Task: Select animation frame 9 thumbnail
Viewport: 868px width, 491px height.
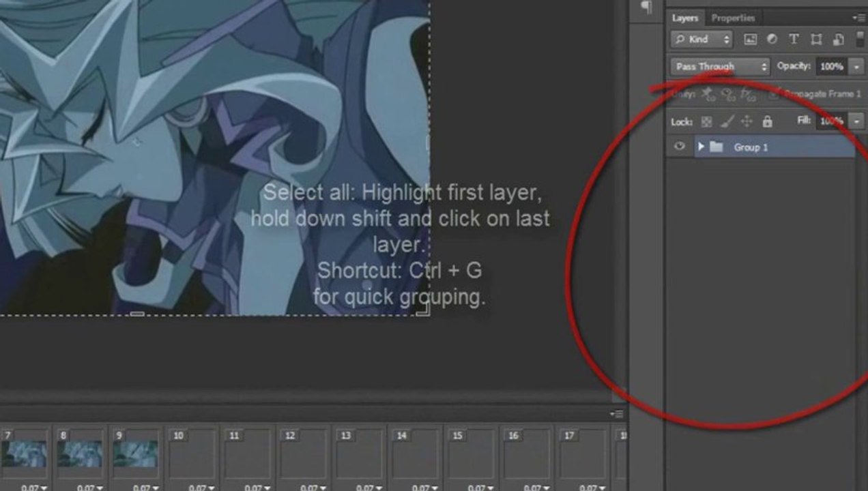Action: click(136, 453)
